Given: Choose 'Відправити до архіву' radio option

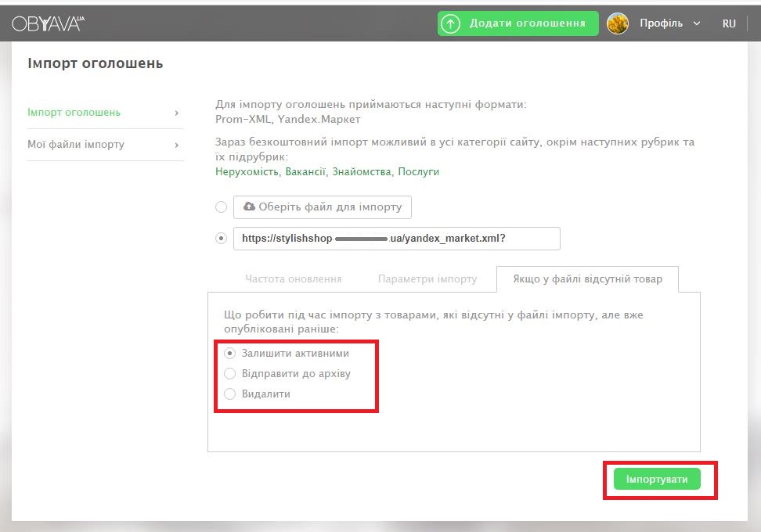Looking at the screenshot, I should (x=230, y=373).
